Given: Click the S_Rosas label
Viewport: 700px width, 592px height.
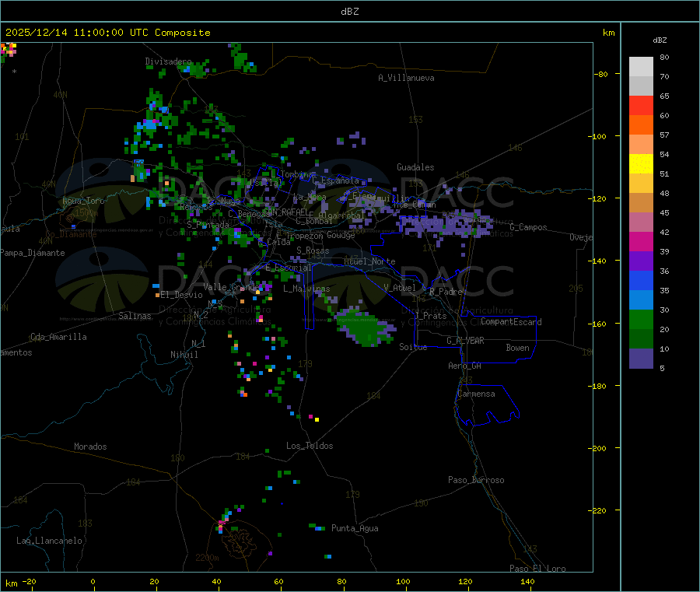Looking at the screenshot, I should (x=313, y=250).
